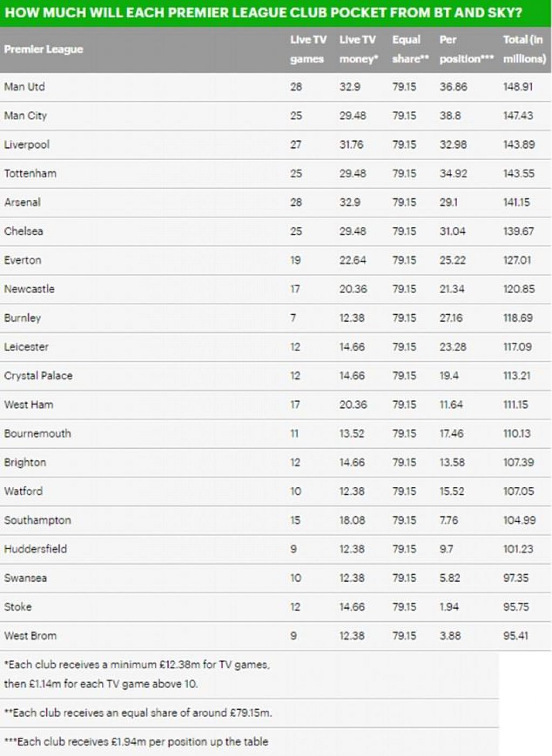552x756 pixels.
Task: Click Liverpool's total of 143.89
Action: pos(519,144)
